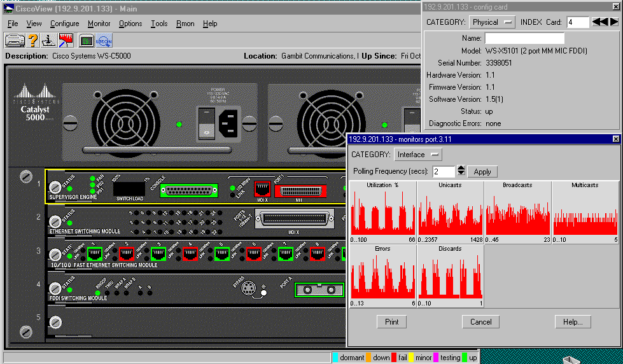623x364 pixels.
Task: Open the Configure menu
Action: (x=64, y=24)
